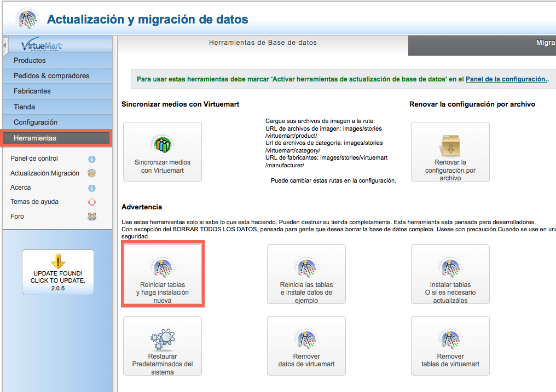The width and height of the screenshot is (556, 392).
Task: Click the Renovar la configuración por archivo label
Action: (450, 170)
